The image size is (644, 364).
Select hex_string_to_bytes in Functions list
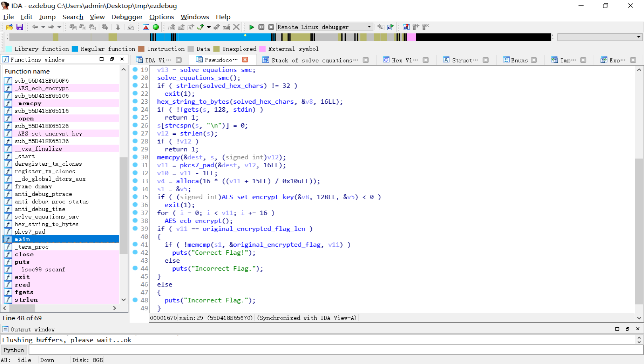pos(62,224)
